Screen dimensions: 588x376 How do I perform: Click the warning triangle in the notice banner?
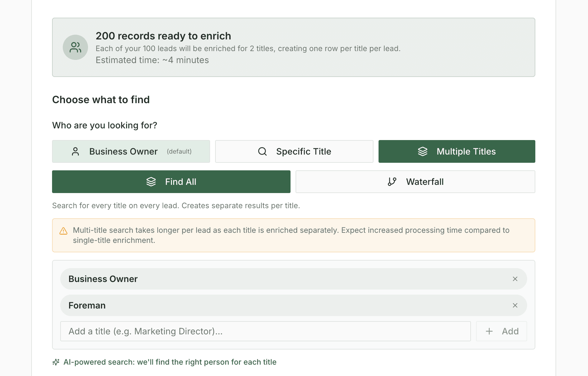(63, 231)
